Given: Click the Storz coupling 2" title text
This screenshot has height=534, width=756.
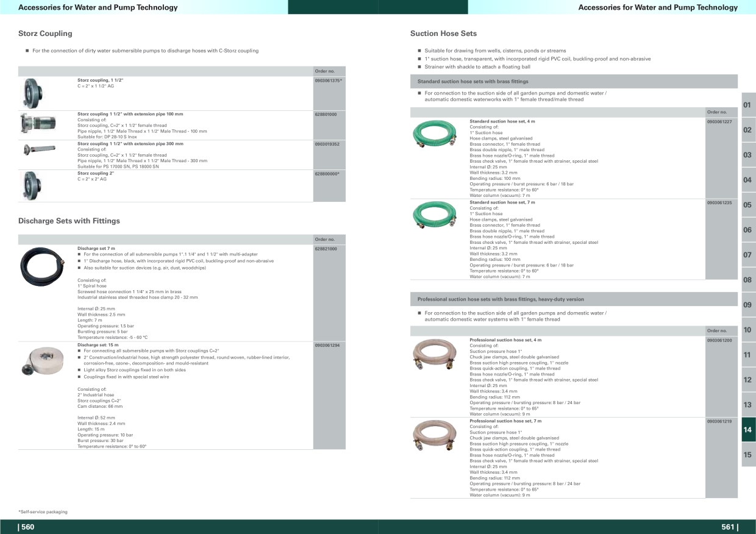Looking at the screenshot, I should (x=96, y=174).
